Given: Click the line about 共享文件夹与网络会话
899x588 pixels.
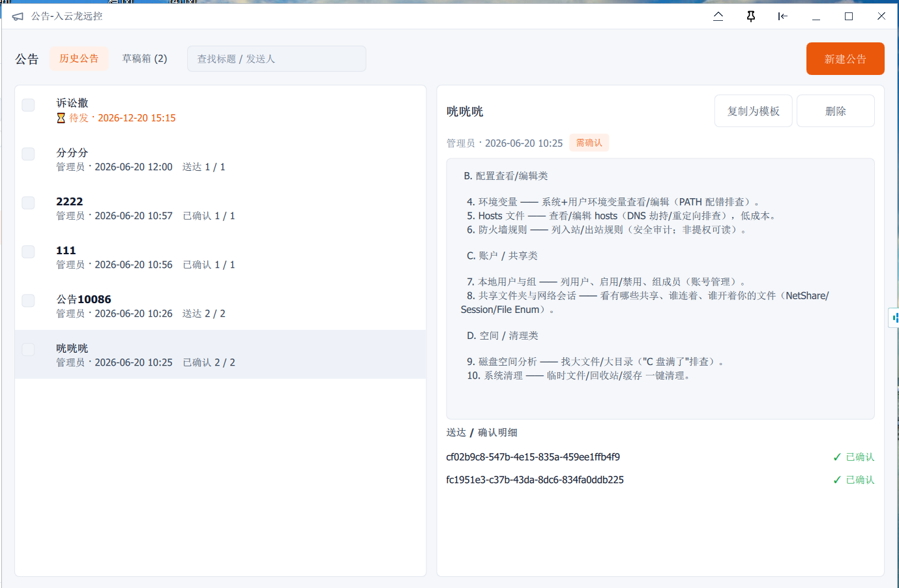Looking at the screenshot, I should click(x=645, y=302).
